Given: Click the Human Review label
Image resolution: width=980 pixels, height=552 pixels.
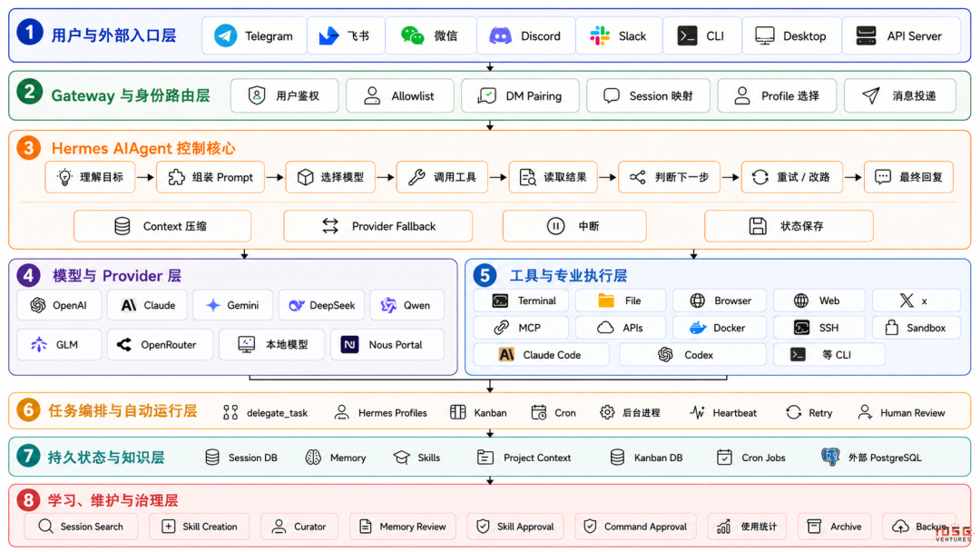Looking at the screenshot, I should 913,412.
